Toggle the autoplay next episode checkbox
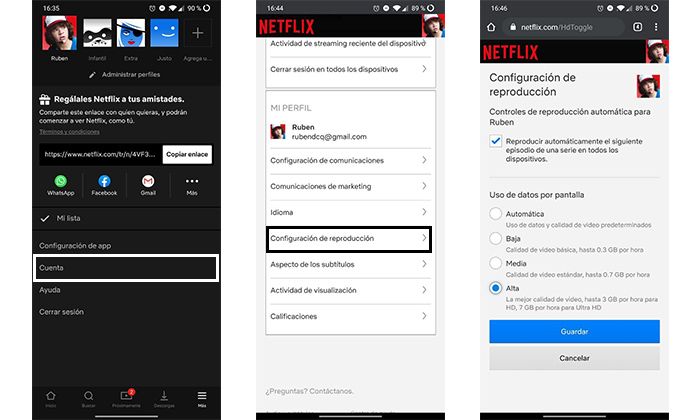This screenshot has height=420, width=700. click(x=496, y=141)
